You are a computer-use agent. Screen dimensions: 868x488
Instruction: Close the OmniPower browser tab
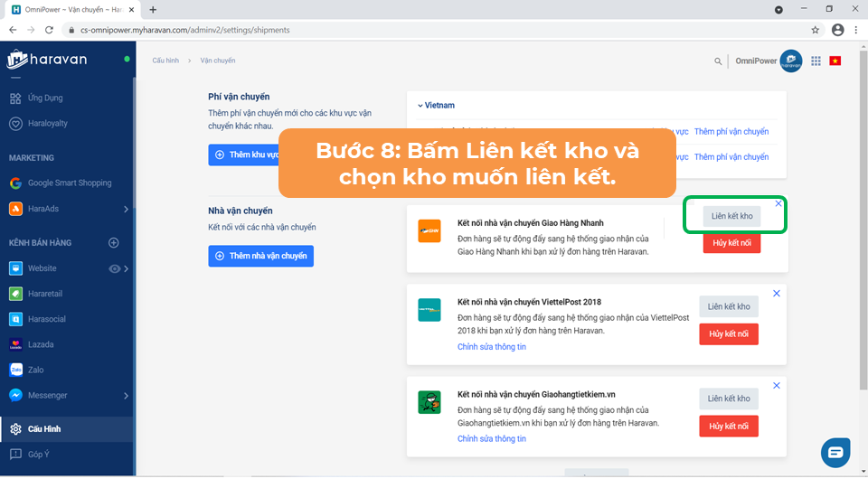point(131,9)
